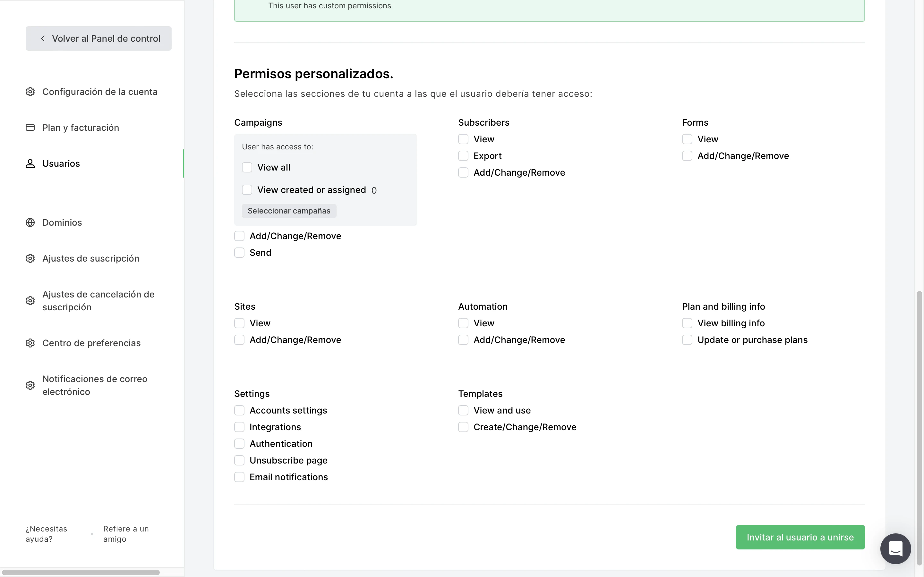The width and height of the screenshot is (924, 577).
Task: Click the globe icon beside Dominios
Action: click(x=30, y=222)
